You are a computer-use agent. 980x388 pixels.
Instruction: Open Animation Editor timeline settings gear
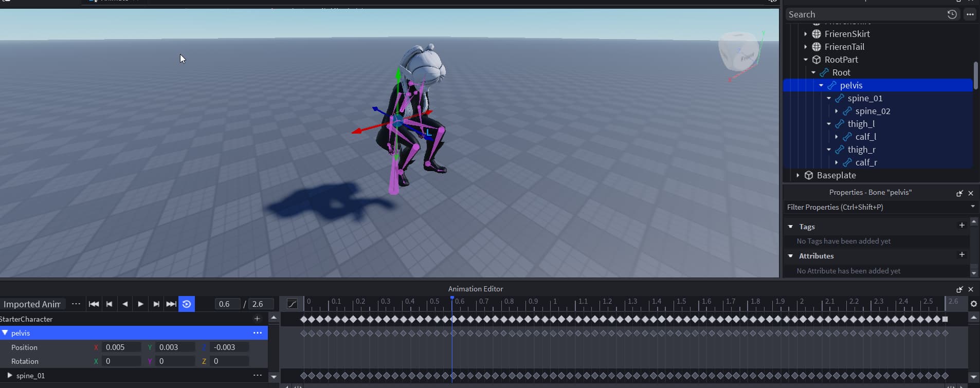tap(973, 304)
